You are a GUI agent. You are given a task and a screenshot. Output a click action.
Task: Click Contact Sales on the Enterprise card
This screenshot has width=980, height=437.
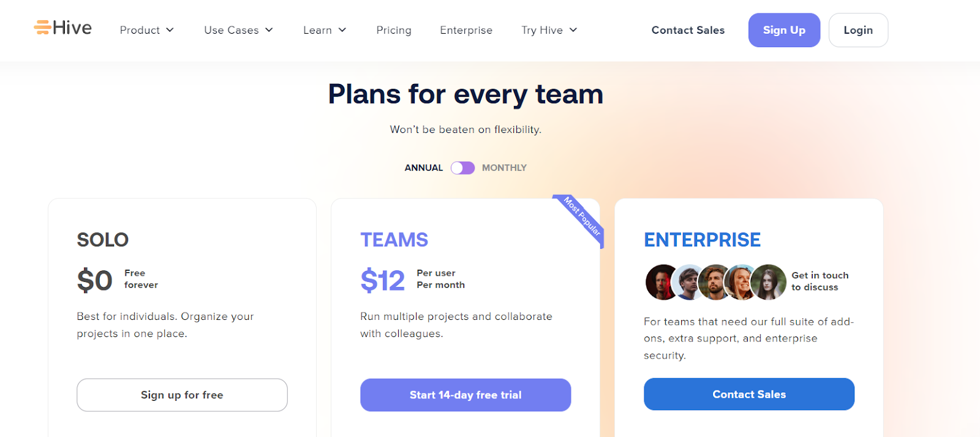748,394
